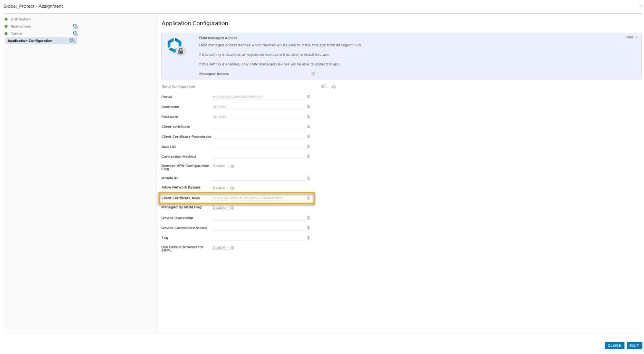Click the settings icon next to Tunnel

point(75,34)
